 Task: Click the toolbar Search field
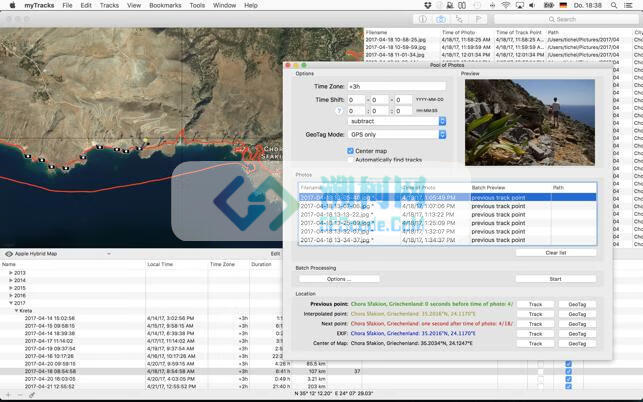[566, 19]
